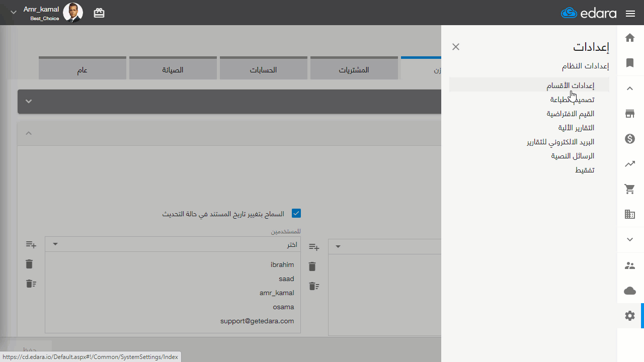Open the settings gear icon

point(630,316)
